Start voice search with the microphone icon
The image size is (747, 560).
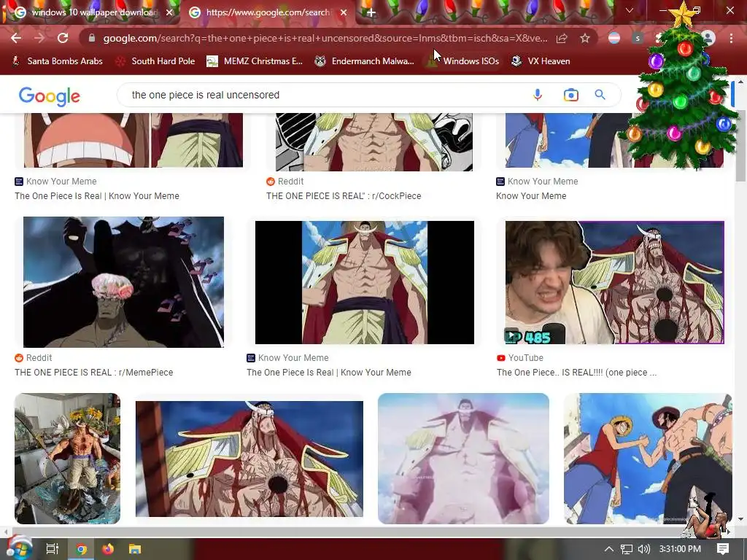coord(538,95)
